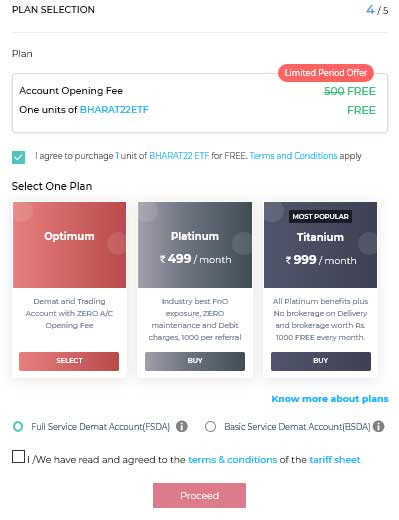The image size is (399, 520).
Task: Select Full Service Demat Account radio button
Action: tap(18, 426)
